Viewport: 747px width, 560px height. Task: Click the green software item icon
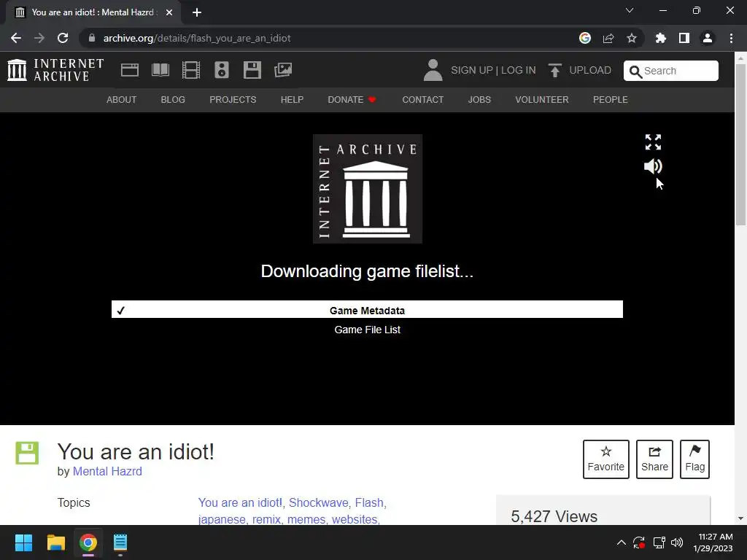pyautogui.click(x=27, y=453)
